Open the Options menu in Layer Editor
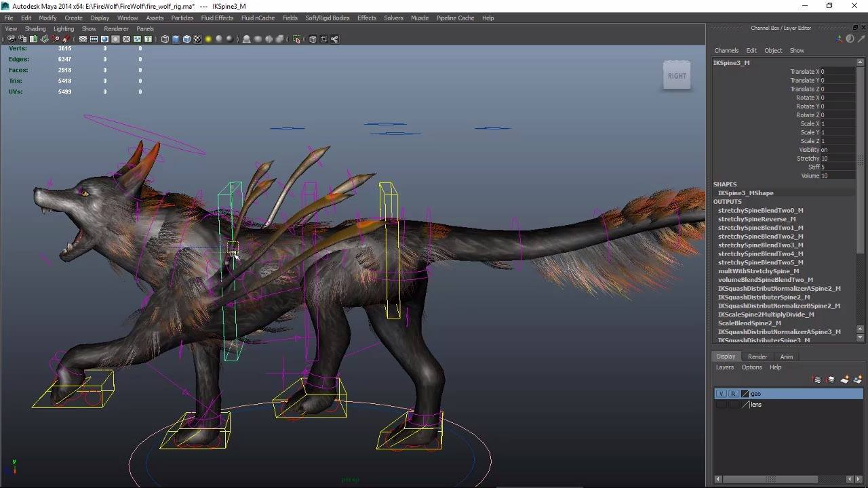Viewport: 868px width, 488px height. pyautogui.click(x=751, y=367)
